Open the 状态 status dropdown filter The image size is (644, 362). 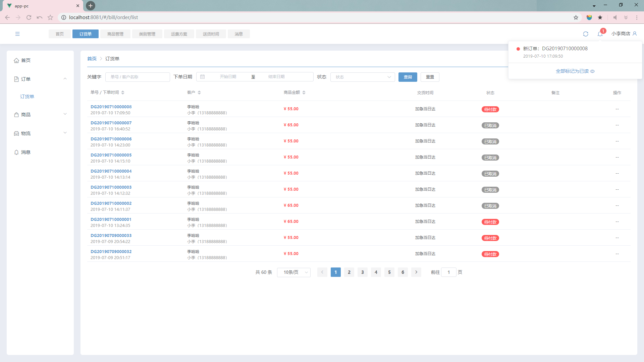(362, 77)
